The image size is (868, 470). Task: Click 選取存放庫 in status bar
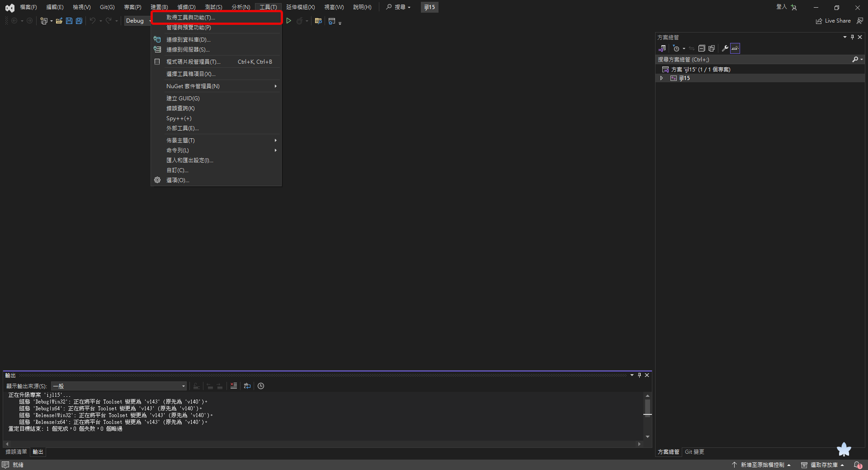click(x=823, y=465)
